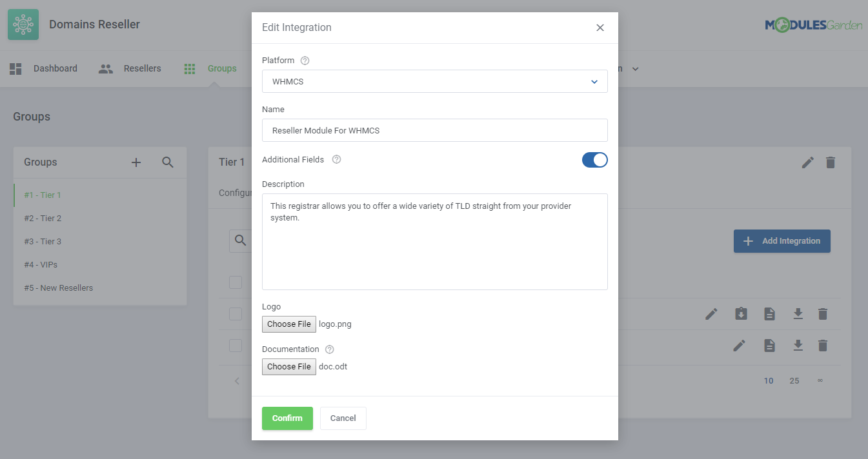868x459 pixels.
Task: Close the Edit Integration dialog
Action: point(600,28)
